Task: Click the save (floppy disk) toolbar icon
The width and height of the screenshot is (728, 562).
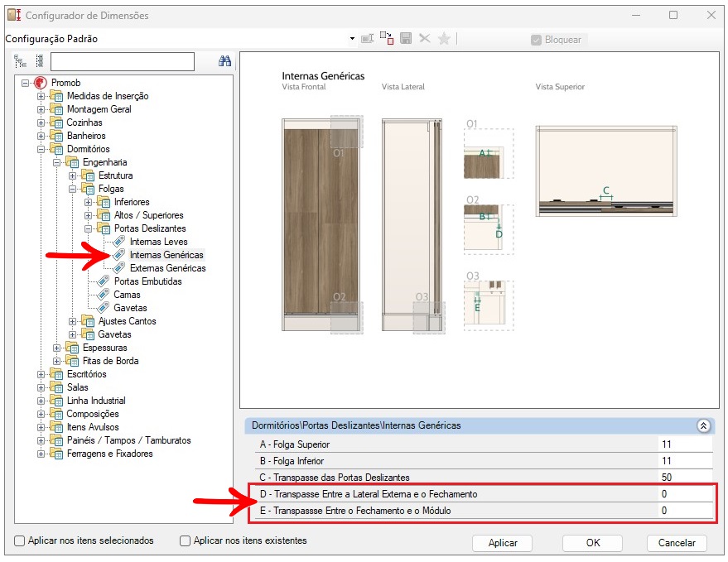Action: point(406,39)
